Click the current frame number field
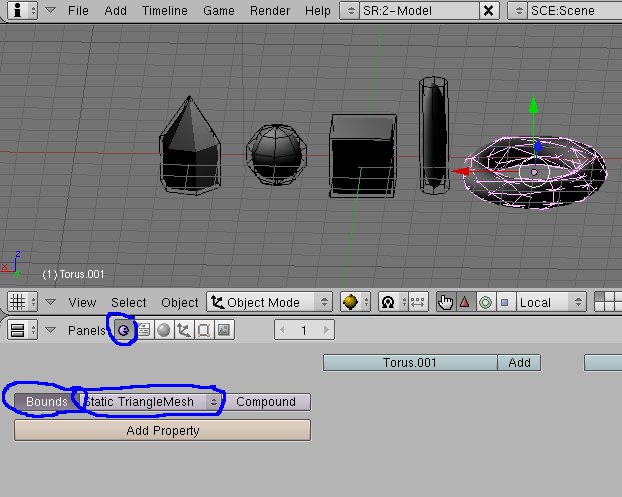The width and height of the screenshot is (622, 497). coord(304,330)
